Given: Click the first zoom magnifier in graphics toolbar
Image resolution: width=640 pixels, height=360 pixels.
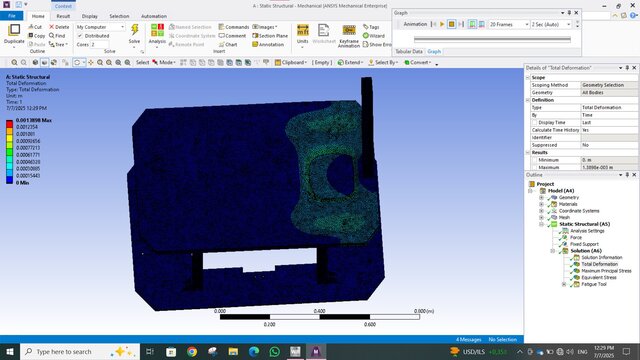Looking at the screenshot, I should (x=14, y=62).
